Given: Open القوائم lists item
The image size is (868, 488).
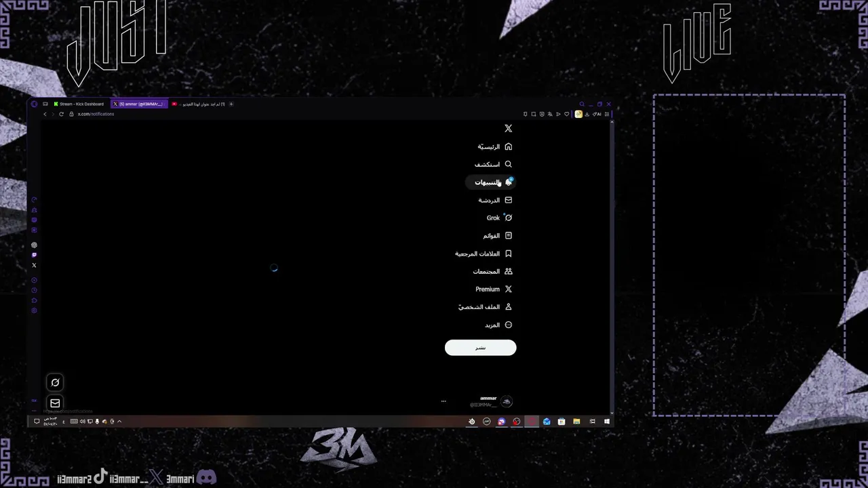Looking at the screenshot, I should [x=497, y=235].
